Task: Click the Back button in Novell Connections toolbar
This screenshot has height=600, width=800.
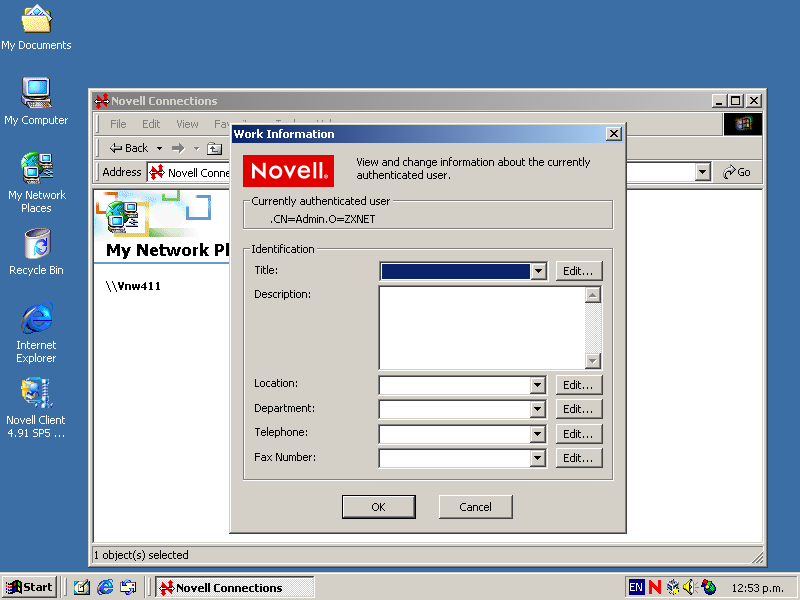Action: pos(128,148)
